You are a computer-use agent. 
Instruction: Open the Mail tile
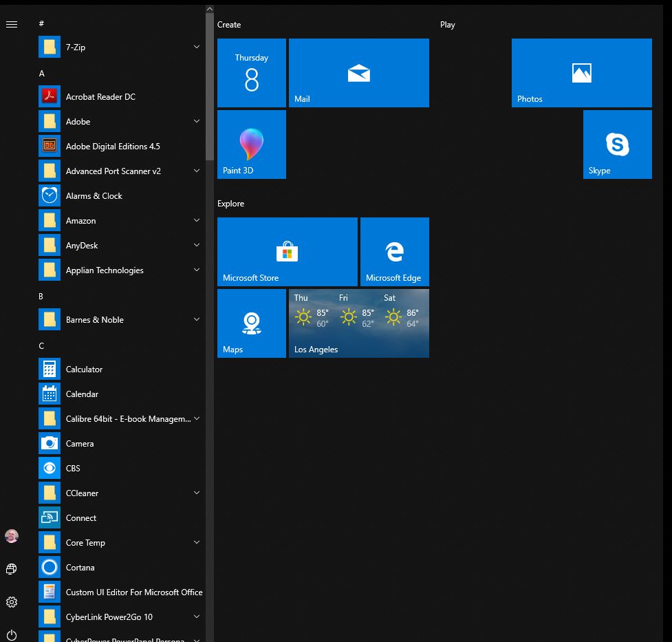359,73
